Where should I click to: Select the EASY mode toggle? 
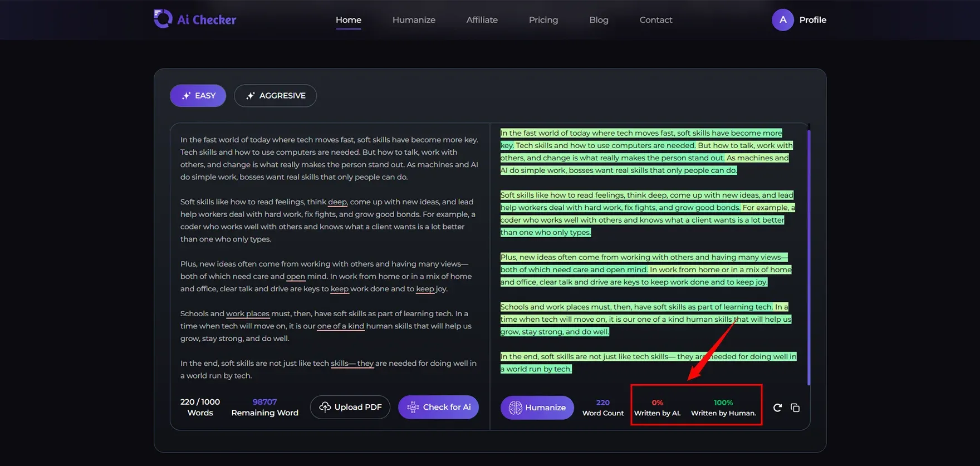click(x=198, y=96)
